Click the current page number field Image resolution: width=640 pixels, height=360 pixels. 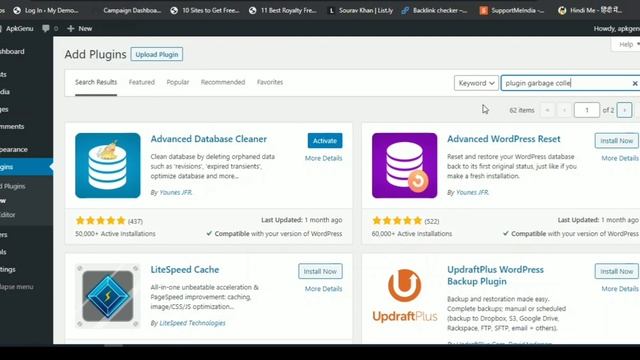point(587,110)
